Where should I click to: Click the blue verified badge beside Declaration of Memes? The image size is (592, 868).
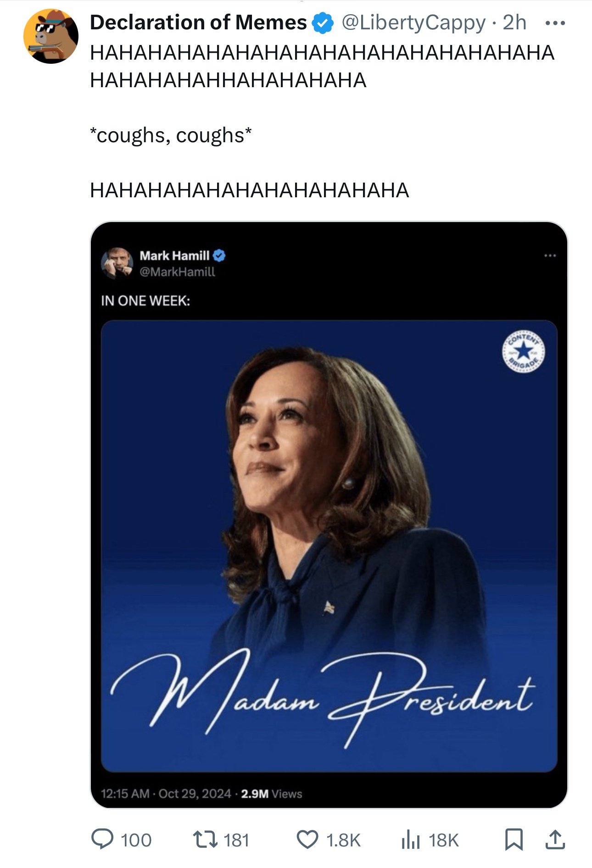pos(323,23)
